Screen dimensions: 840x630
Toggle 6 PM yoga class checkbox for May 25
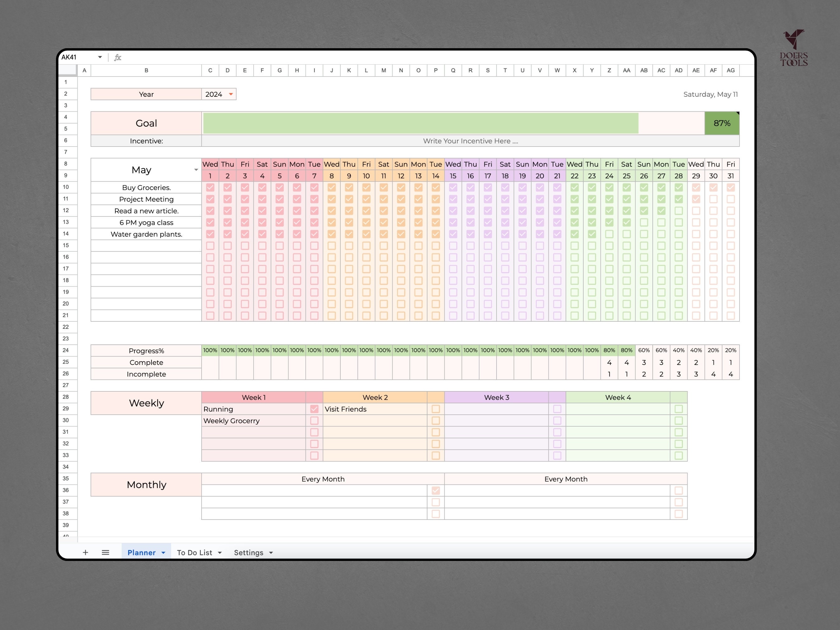627,222
